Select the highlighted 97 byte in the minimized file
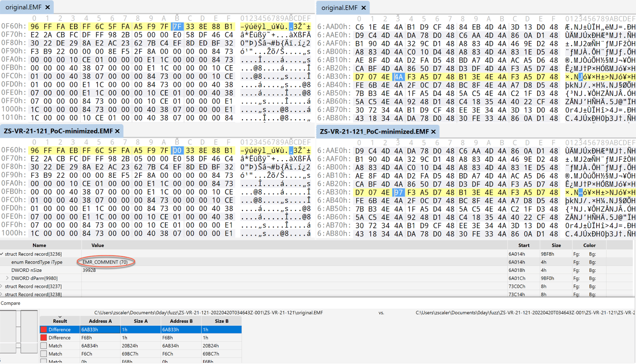 click(398, 192)
